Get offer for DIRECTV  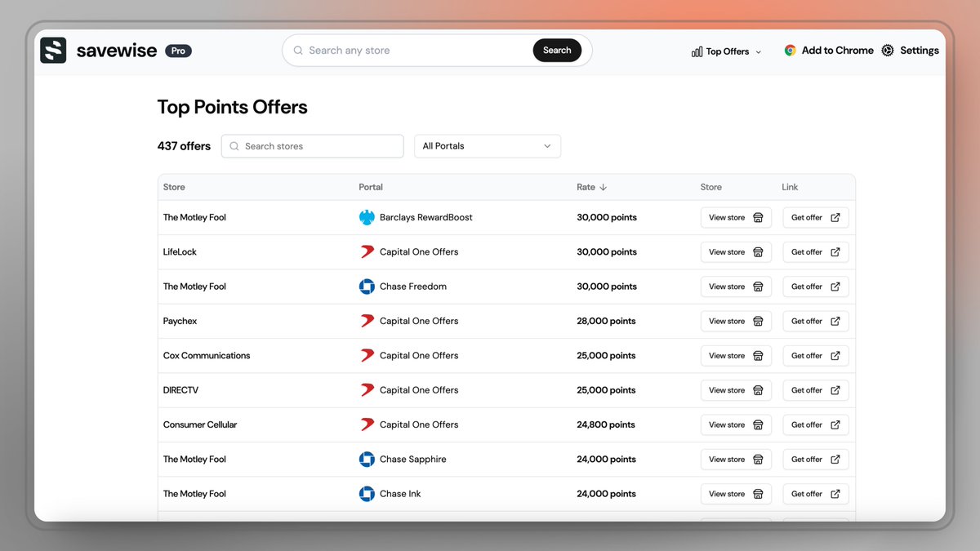point(816,390)
